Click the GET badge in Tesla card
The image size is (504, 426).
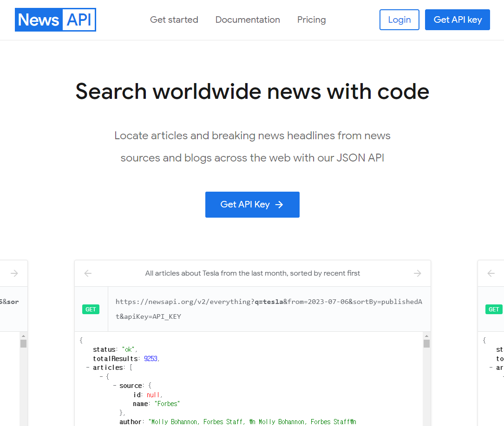91,309
